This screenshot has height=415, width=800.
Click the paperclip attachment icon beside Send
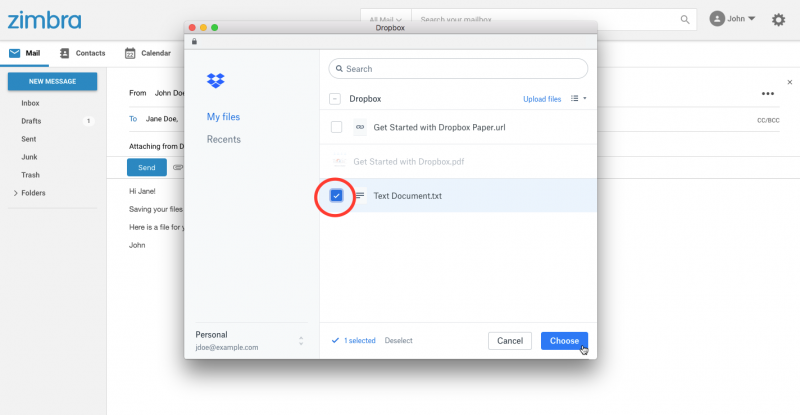coord(178,167)
